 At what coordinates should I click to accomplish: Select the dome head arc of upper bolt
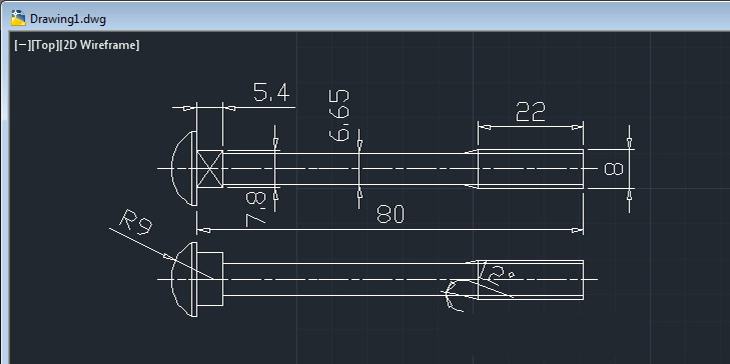pos(182,169)
